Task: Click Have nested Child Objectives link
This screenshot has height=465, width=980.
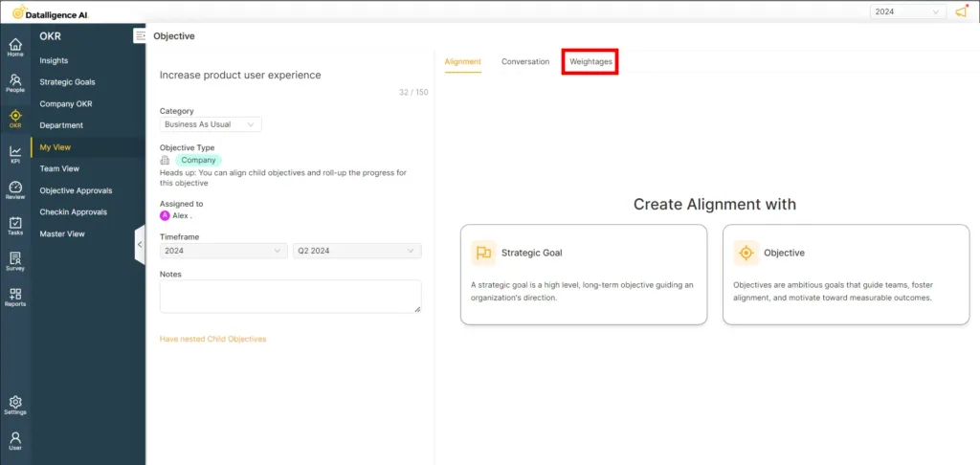Action: point(213,339)
